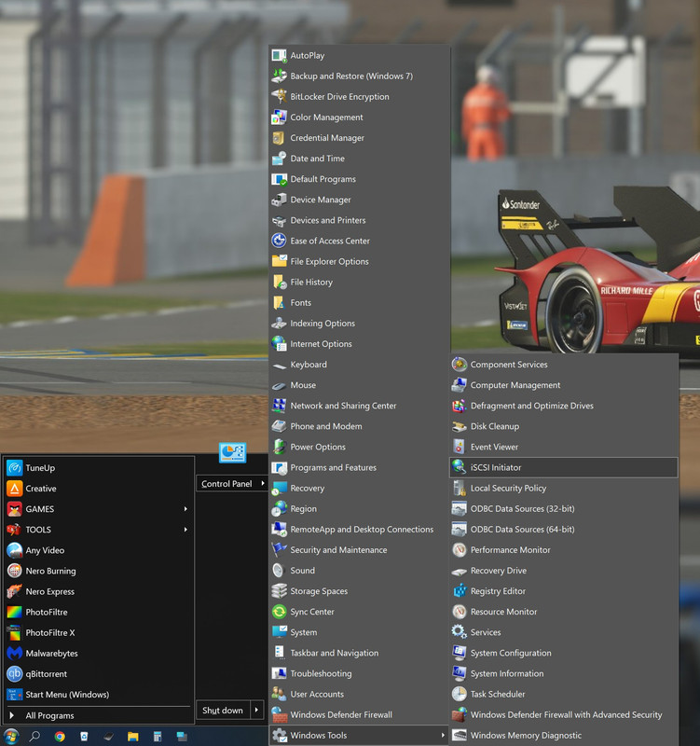
Task: Click the Any Video icon
Action: point(14,550)
